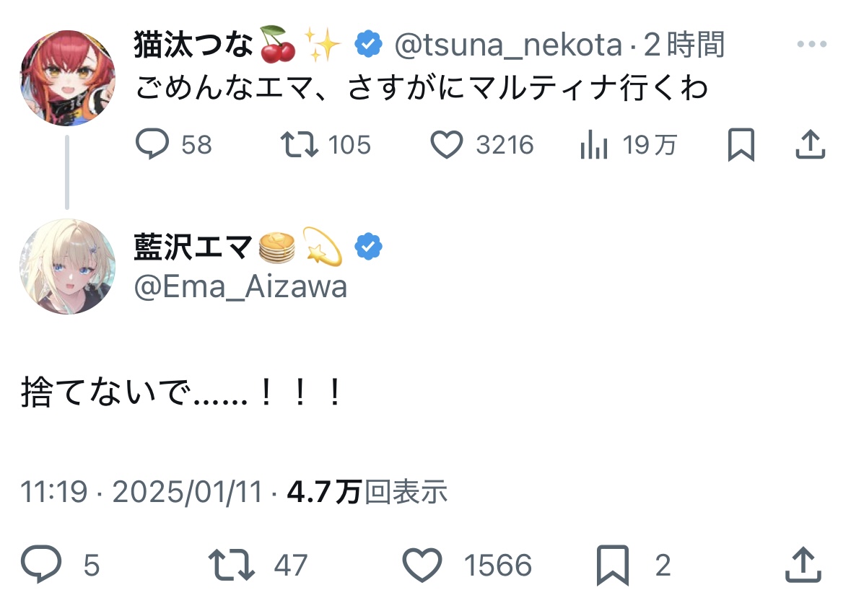Screen dimensions: 851x616
Task: Open parent tweet text ごめんなエマ
Action: pyautogui.click(x=421, y=89)
